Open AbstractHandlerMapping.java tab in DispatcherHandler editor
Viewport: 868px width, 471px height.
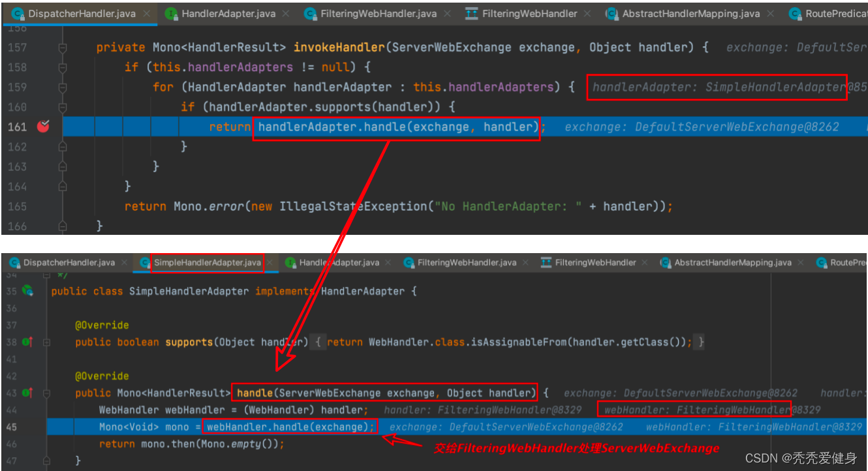tap(690, 13)
